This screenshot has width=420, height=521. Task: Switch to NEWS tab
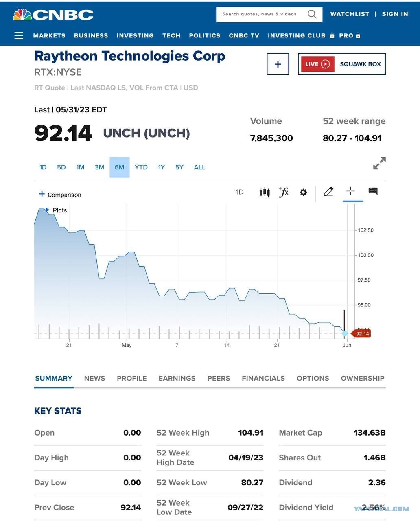94,378
